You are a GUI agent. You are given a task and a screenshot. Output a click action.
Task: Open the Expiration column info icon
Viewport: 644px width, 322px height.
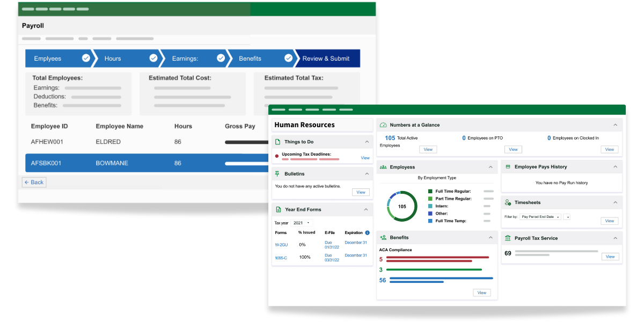point(367,232)
